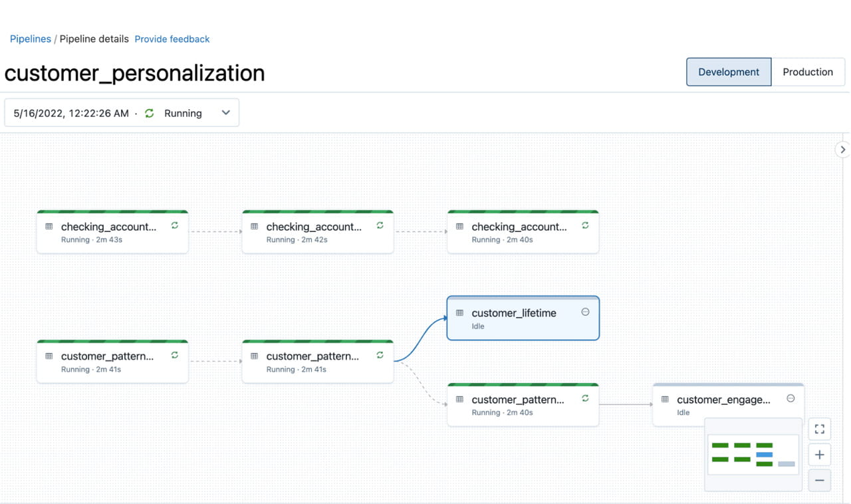Click the minimap overview thumbnail
851x504 pixels.
753,454
